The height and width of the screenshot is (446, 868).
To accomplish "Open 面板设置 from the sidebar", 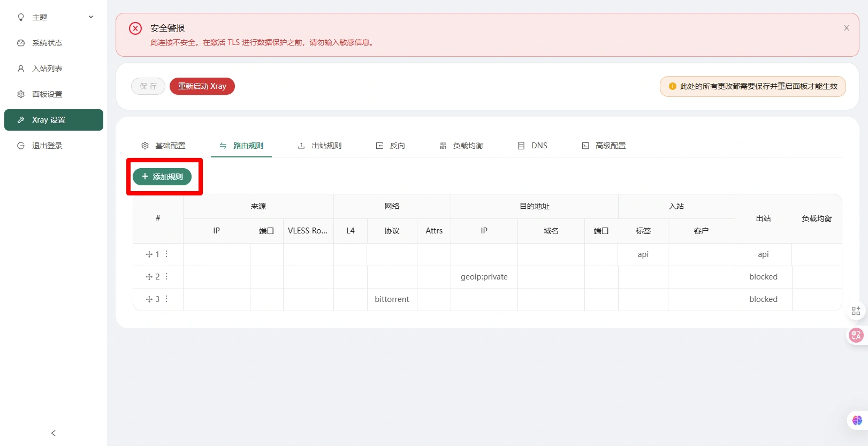I will point(47,94).
